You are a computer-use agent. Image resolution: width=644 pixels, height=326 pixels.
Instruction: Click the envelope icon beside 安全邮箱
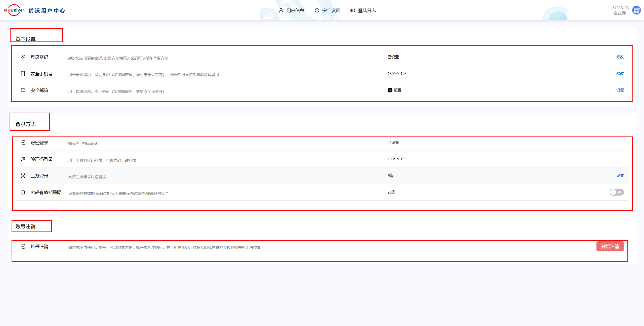pos(23,90)
